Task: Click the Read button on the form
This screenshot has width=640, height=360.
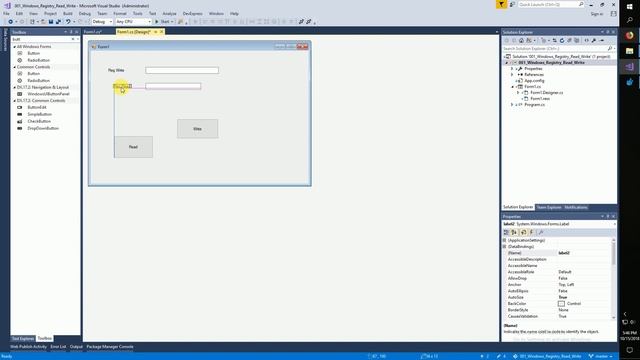Action: pos(133,147)
